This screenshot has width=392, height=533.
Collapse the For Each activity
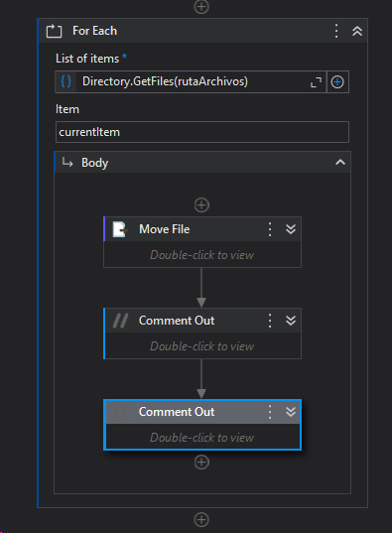[x=357, y=32]
